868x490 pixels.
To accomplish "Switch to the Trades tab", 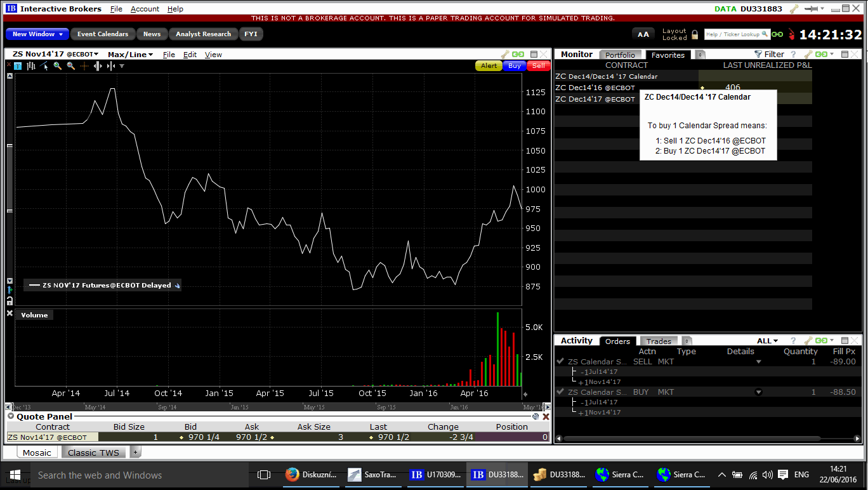I will pyautogui.click(x=659, y=341).
